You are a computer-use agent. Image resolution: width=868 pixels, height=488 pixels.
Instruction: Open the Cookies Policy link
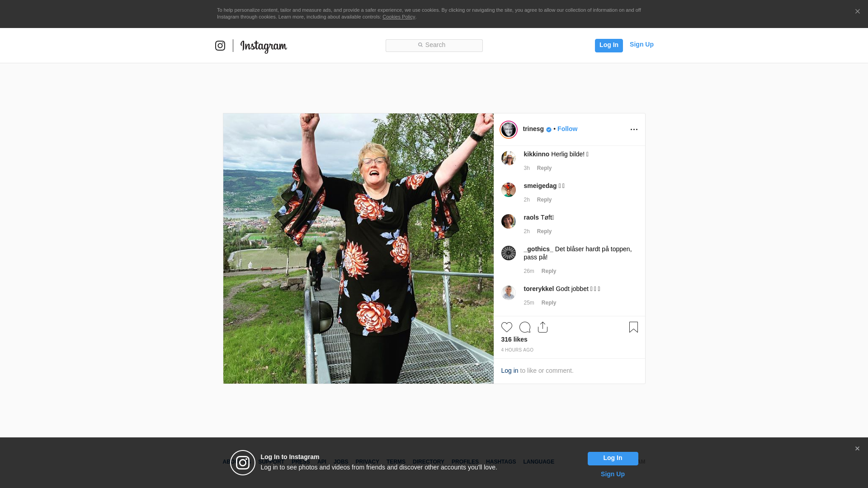pyautogui.click(x=399, y=17)
